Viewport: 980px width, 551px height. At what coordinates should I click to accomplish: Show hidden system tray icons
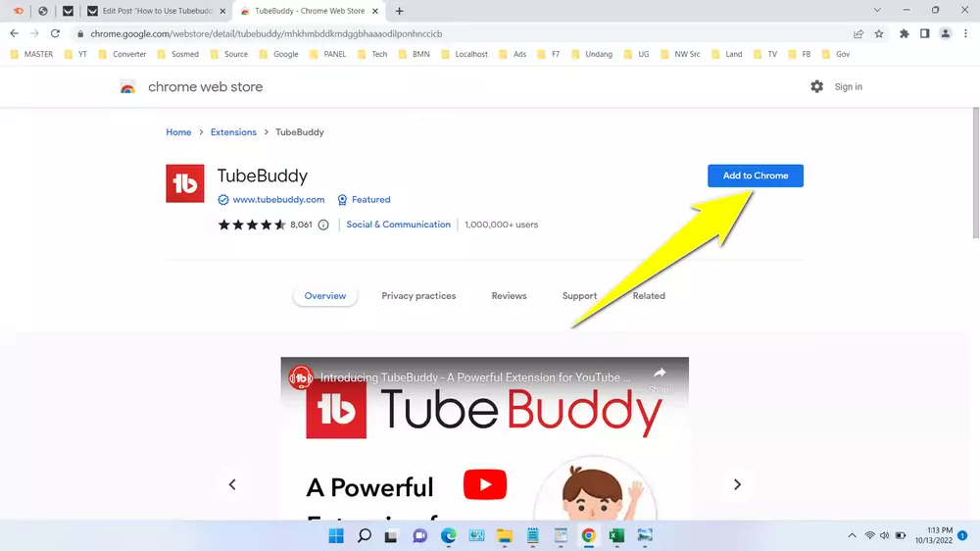[x=852, y=535]
